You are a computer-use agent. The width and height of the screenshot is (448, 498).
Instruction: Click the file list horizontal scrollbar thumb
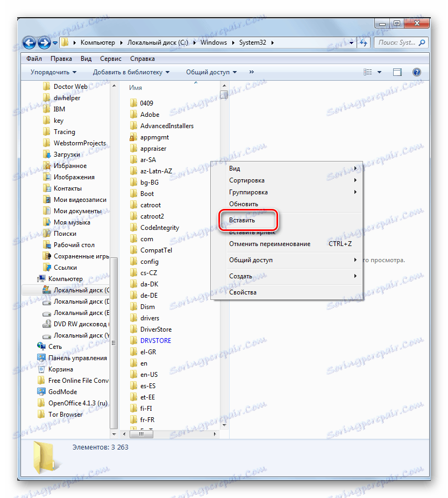[141, 434]
